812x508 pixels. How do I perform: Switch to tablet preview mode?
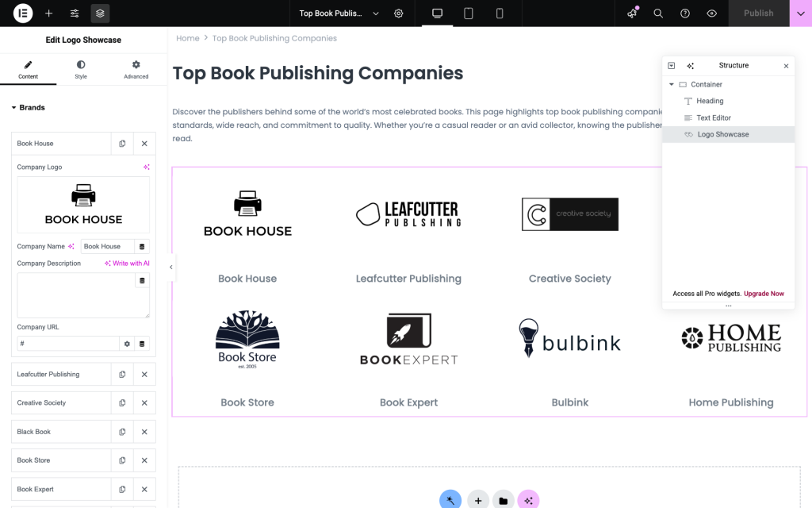pyautogui.click(x=468, y=13)
